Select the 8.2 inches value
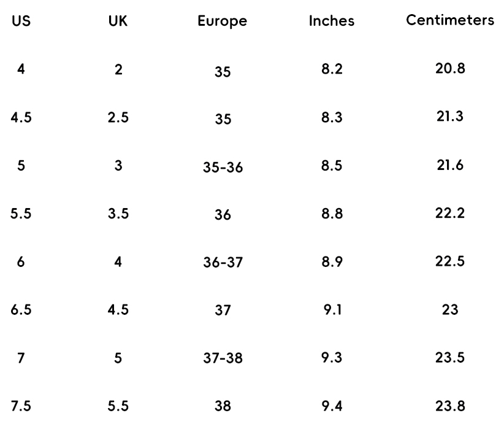This screenshot has width=504, height=421. 332,69
